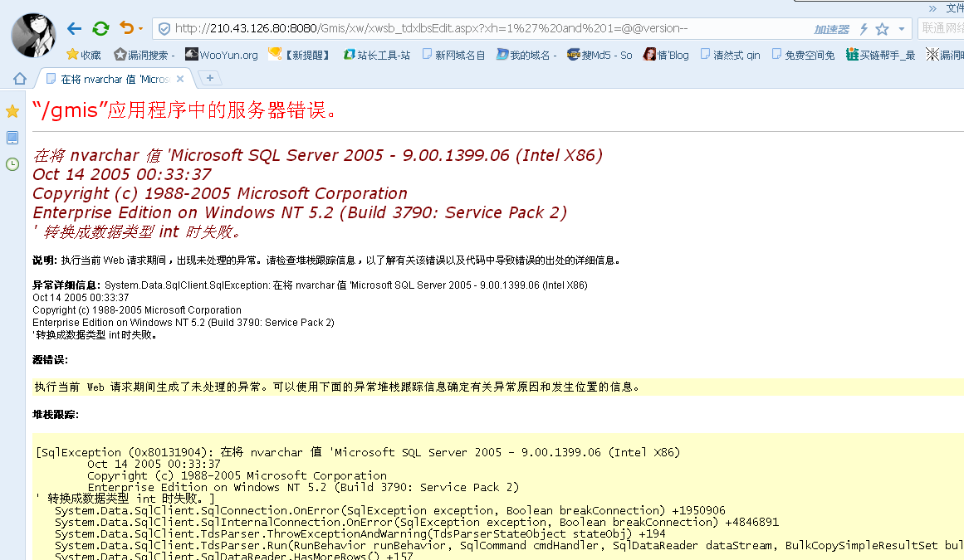This screenshot has width=964, height=560.
Task: Click the 源错误: label
Action: pyautogui.click(x=51, y=360)
